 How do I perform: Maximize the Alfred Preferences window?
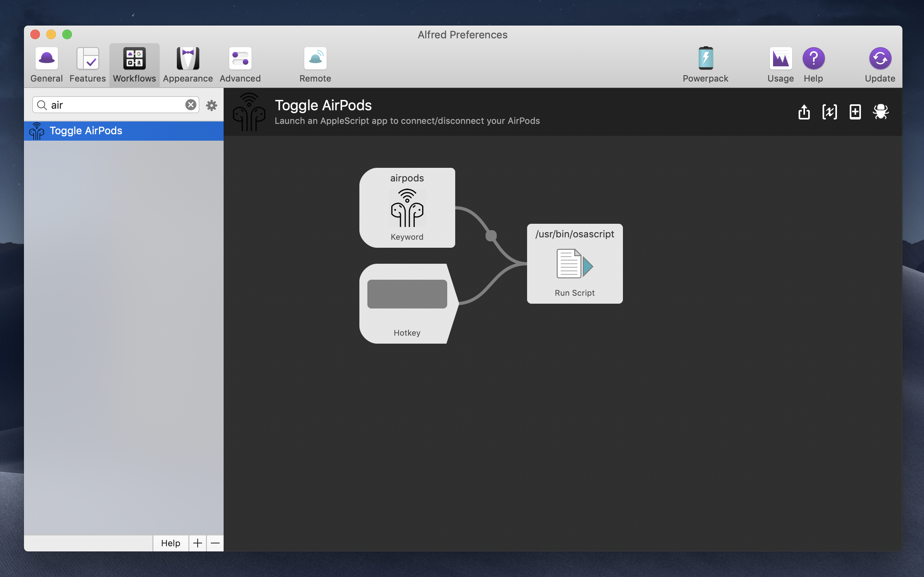(x=67, y=34)
